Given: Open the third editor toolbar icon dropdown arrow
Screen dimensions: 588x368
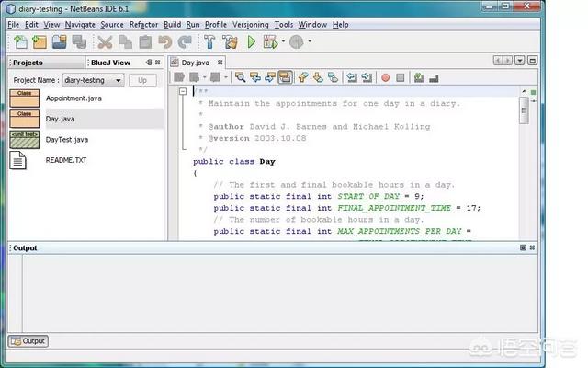Looking at the screenshot, I should point(226,77).
